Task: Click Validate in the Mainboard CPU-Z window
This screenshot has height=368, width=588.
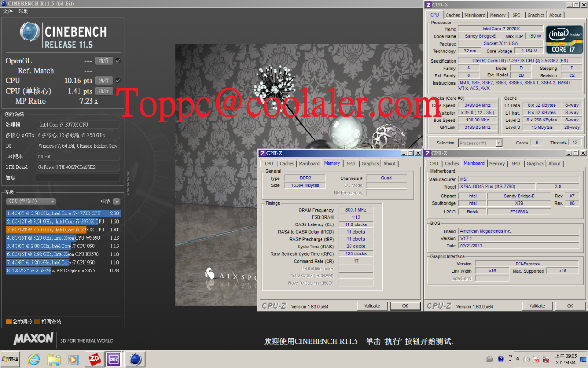Action: click(537, 306)
